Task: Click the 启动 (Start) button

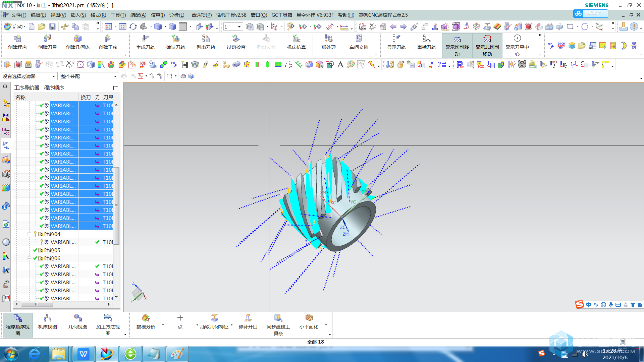Action: point(14,26)
